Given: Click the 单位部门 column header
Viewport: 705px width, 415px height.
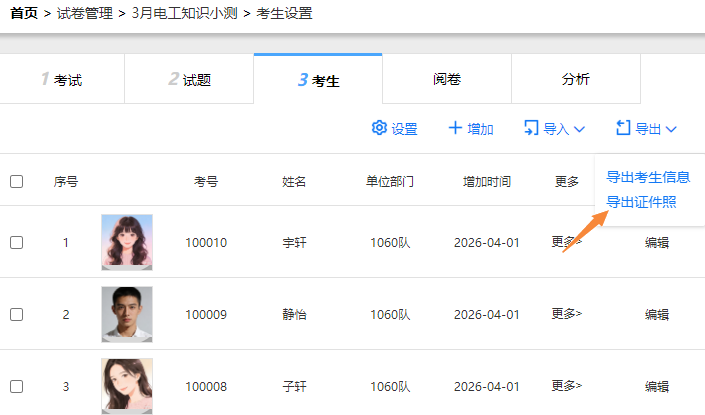Looking at the screenshot, I should point(390,182).
